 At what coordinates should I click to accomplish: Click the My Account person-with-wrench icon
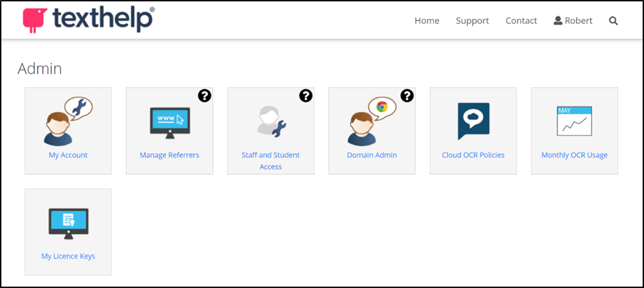coord(68,121)
